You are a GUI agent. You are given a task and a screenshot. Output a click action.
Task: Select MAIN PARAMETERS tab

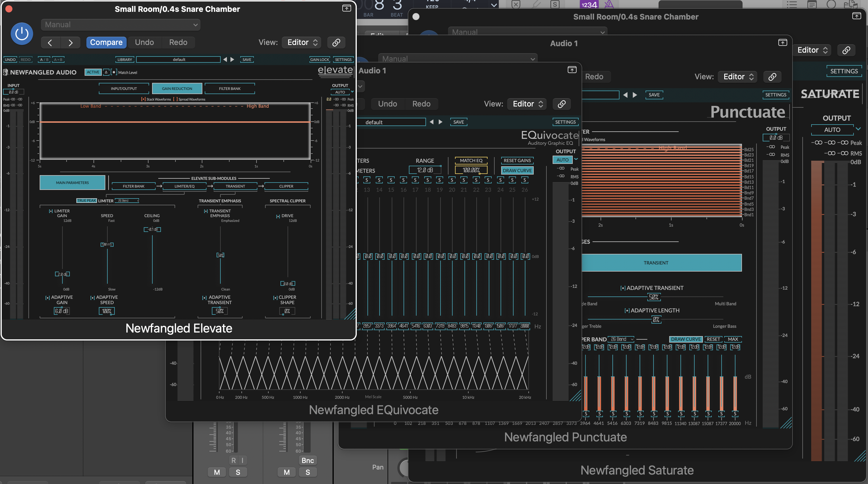(x=72, y=183)
